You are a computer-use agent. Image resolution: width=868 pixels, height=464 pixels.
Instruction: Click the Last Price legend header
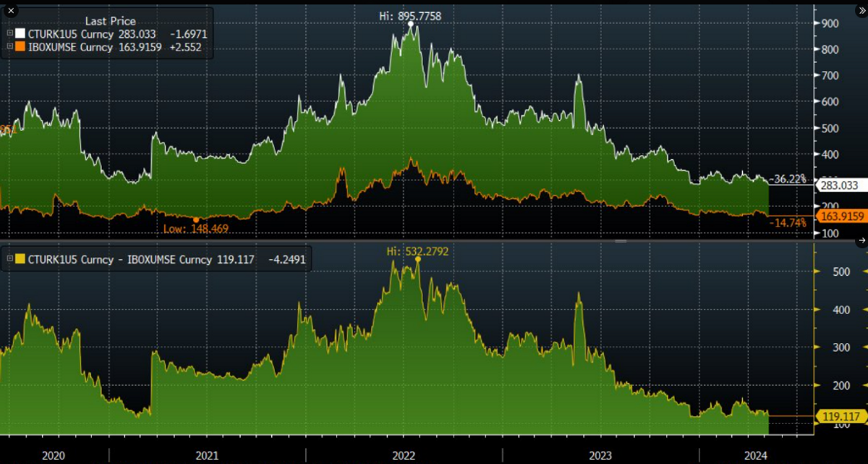click(x=111, y=21)
